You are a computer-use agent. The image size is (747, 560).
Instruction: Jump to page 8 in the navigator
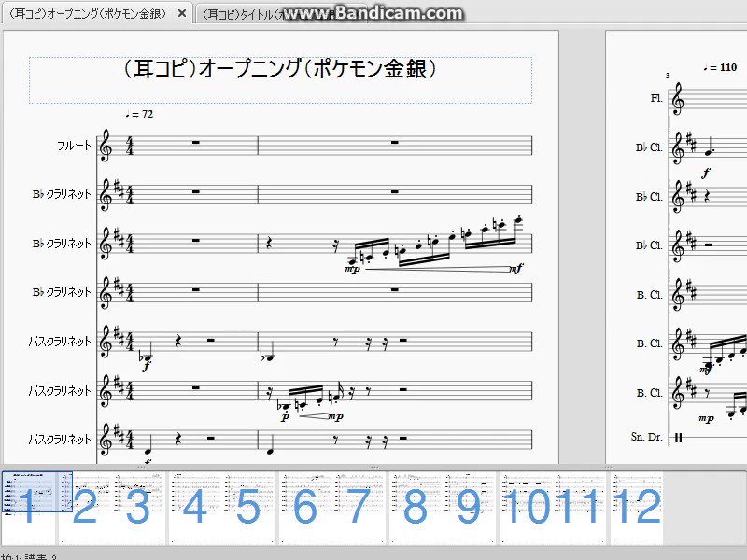coord(416,507)
